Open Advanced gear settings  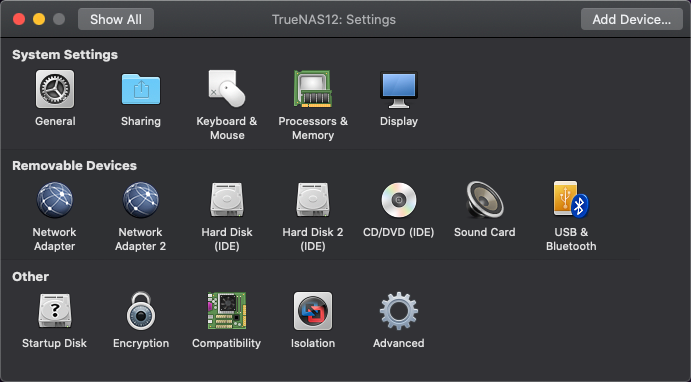399,311
